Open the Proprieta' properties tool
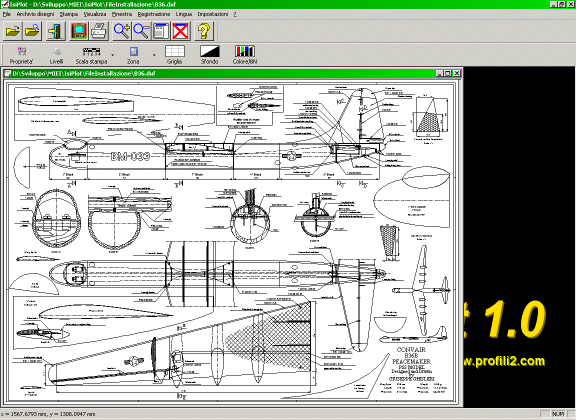 pos(21,55)
